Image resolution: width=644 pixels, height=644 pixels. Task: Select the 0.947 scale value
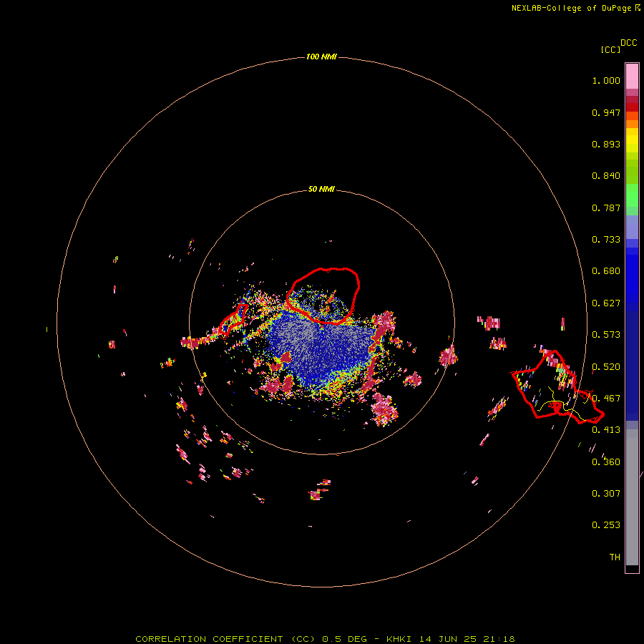606,112
